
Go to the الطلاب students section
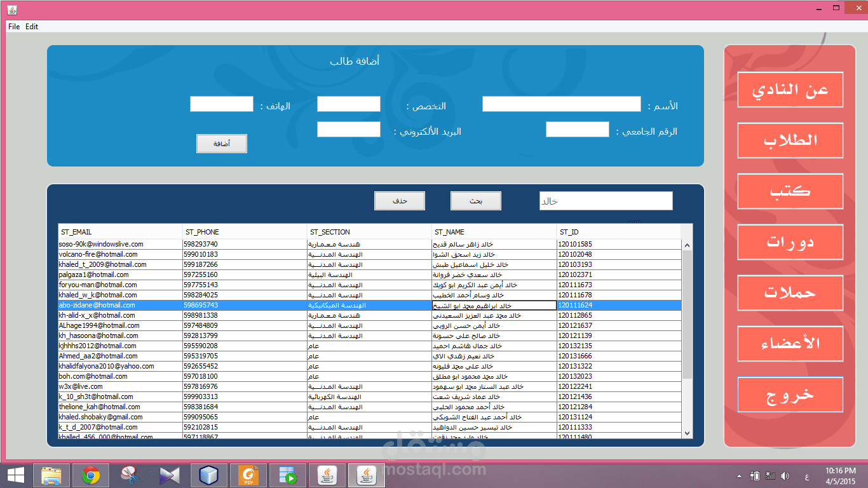click(790, 140)
